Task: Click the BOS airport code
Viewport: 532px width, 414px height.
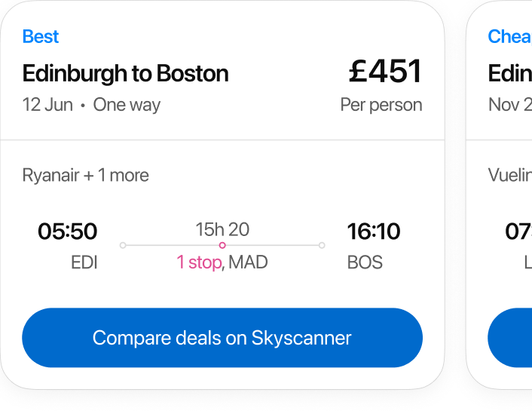Action: pyautogui.click(x=365, y=262)
